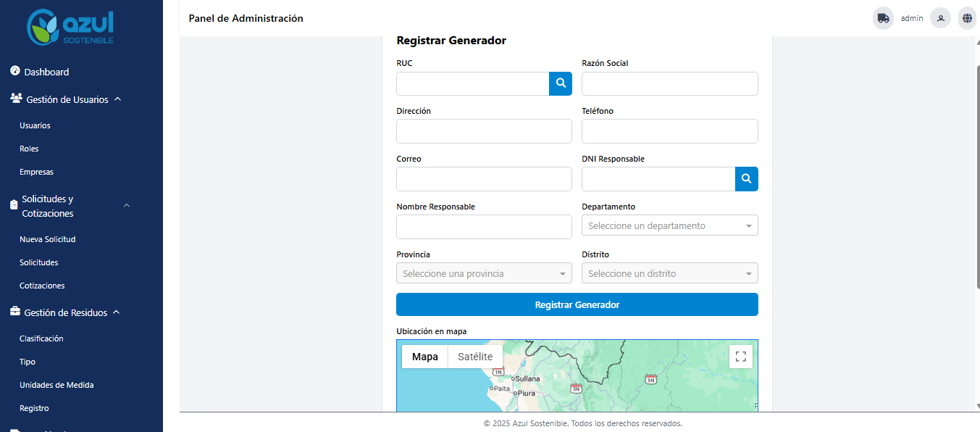Click Sullana on the map
Image resolution: width=980 pixels, height=432 pixels.
[527, 378]
